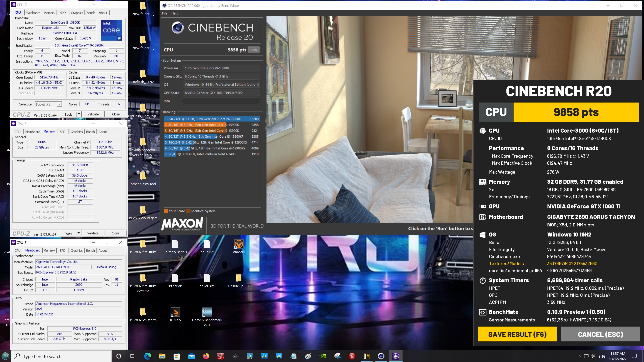This screenshot has width=644, height=362.
Task: Open the Heaven Benchmark v2.1 shortcut
Action: tap(207, 317)
